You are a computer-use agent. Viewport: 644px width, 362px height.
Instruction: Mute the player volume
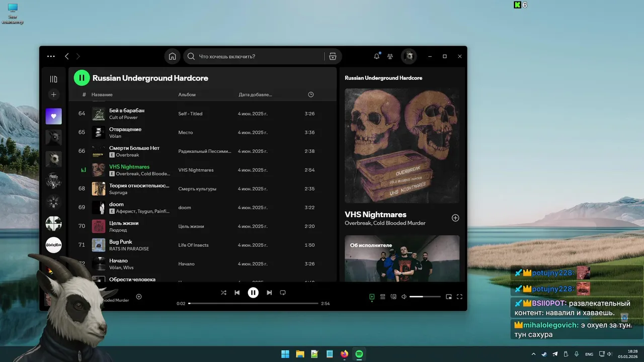[404, 297]
